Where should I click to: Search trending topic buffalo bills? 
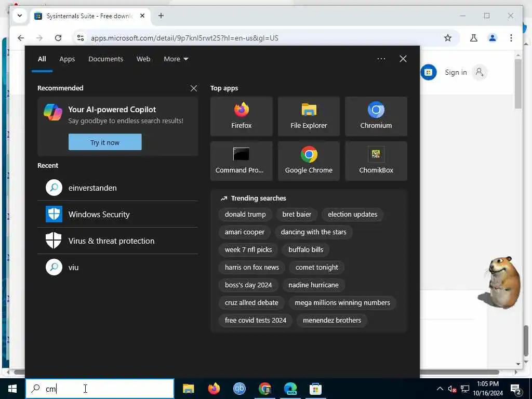click(x=305, y=250)
